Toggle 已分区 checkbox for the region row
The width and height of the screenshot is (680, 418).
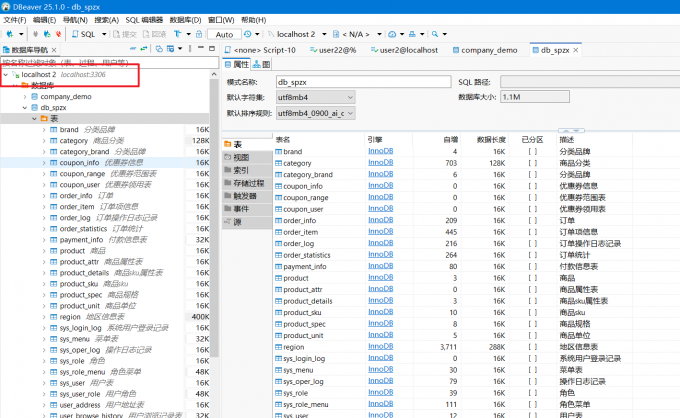pos(533,346)
